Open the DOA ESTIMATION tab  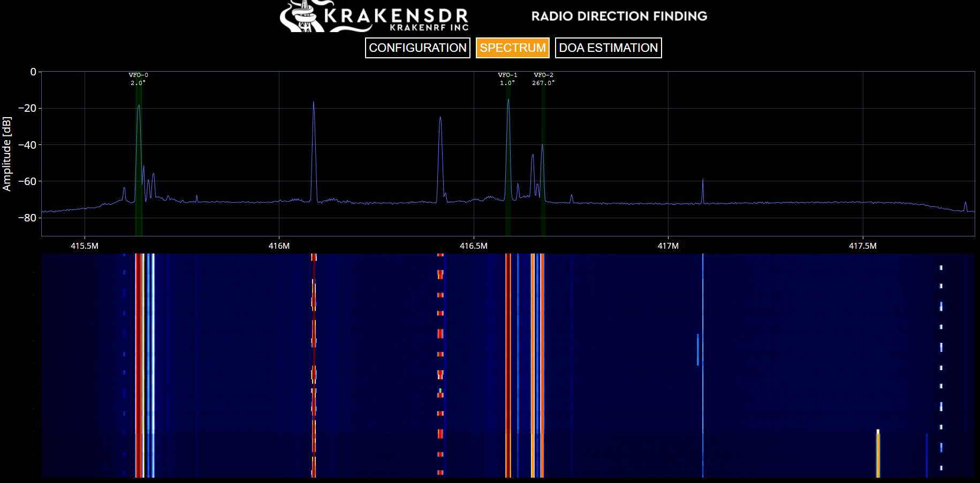[609, 48]
